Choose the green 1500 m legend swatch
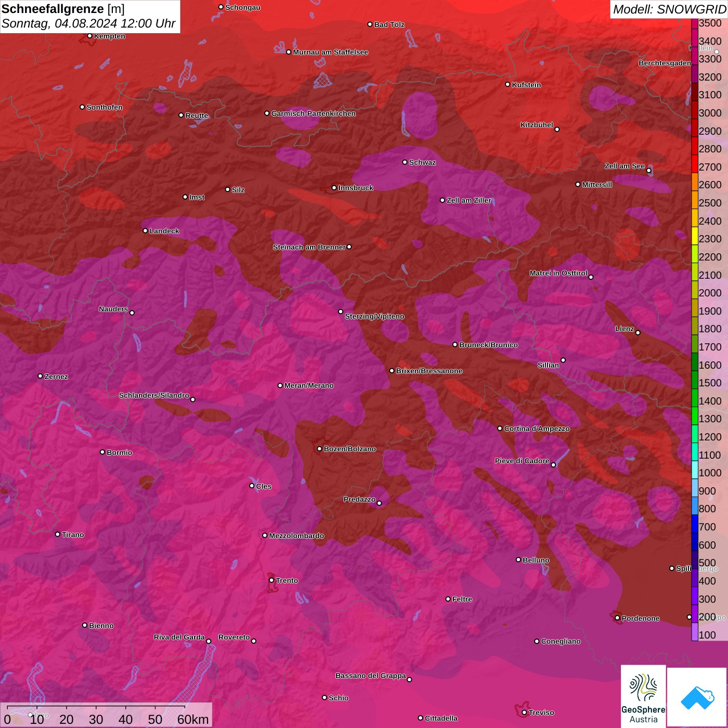728x728 pixels. click(695, 380)
